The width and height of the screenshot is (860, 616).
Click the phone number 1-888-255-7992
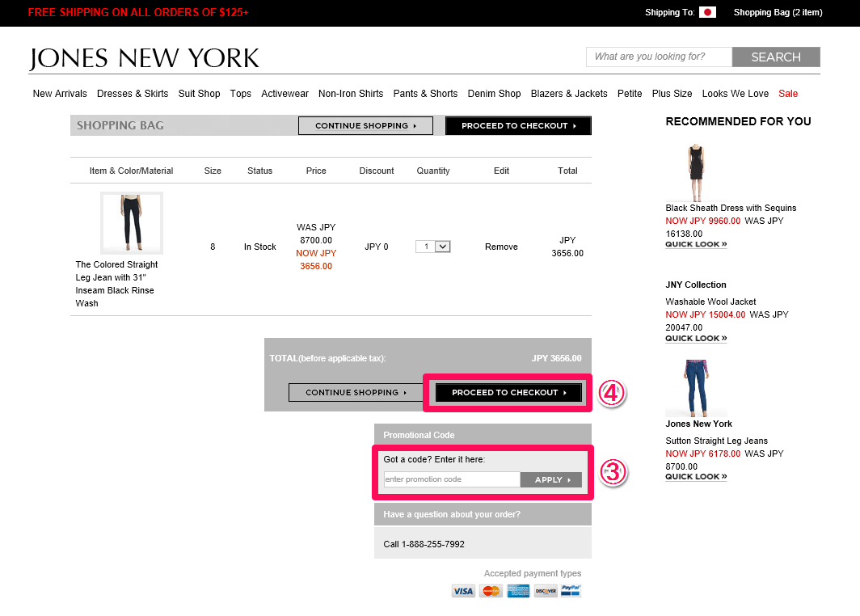432,544
